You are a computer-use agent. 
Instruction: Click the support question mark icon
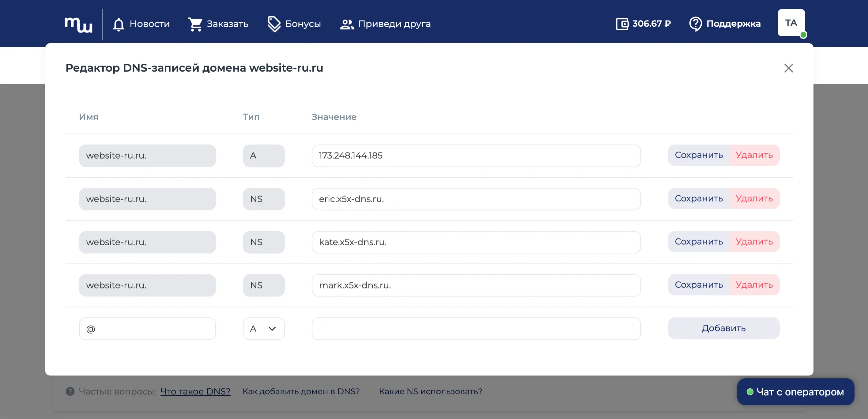click(695, 24)
